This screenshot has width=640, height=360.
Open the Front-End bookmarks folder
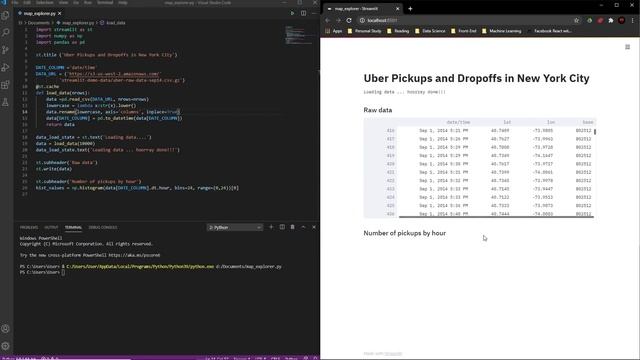[x=464, y=31]
